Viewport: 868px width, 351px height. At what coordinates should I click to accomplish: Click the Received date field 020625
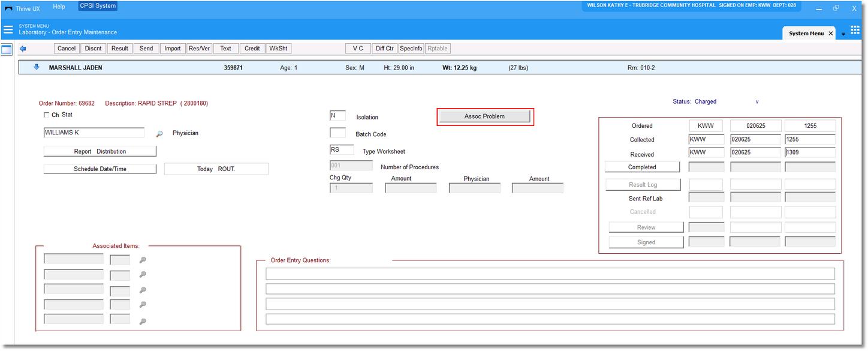pos(756,152)
